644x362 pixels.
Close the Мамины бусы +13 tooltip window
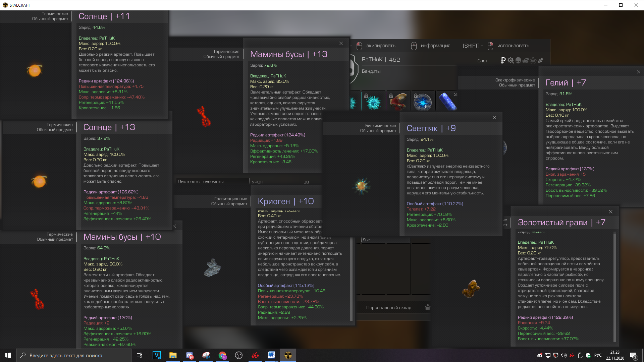pyautogui.click(x=341, y=44)
